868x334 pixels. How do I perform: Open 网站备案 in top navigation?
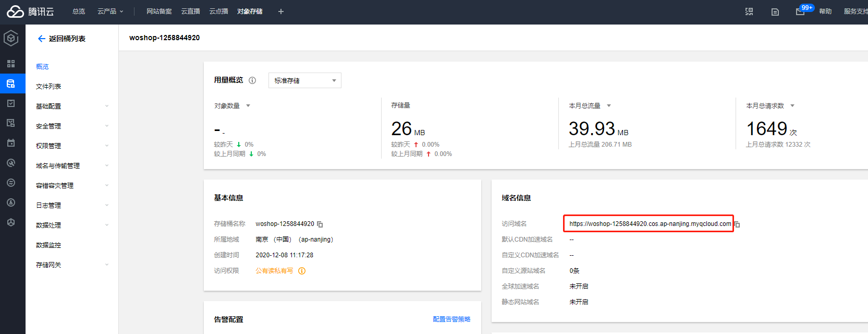(x=159, y=11)
